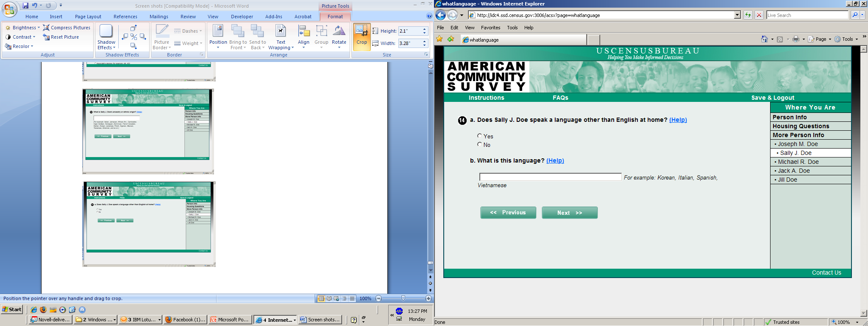Select the whatlanguage browser tab
868x326 pixels.
coord(524,39)
